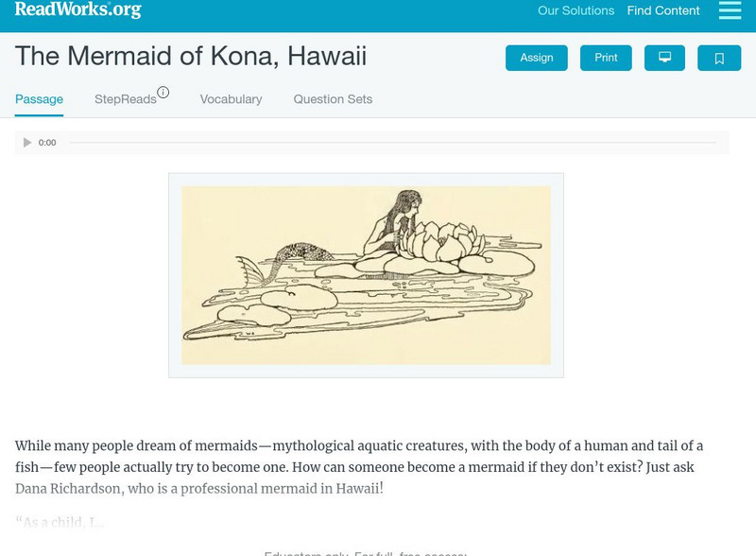The height and width of the screenshot is (556, 756).
Task: Click the faded "As a child, I..." text
Action: click(x=60, y=522)
